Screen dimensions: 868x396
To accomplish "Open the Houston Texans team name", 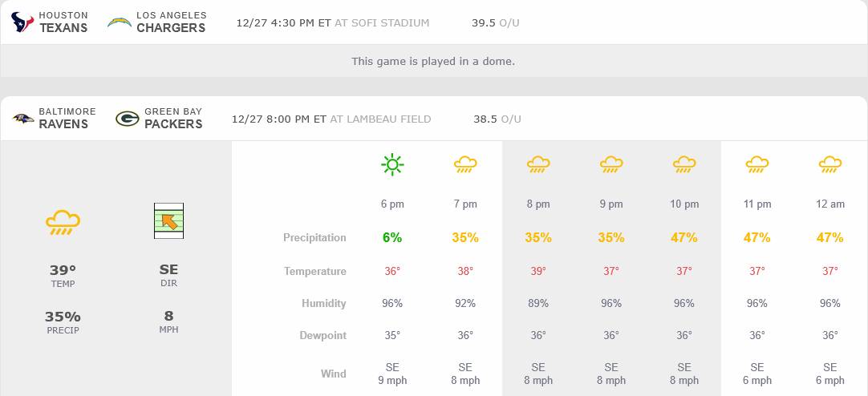I will [x=63, y=22].
